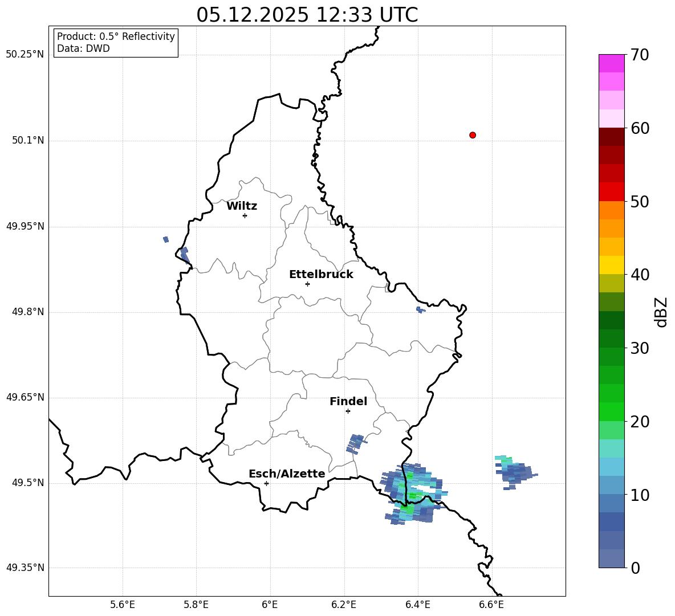Screen dimensions: 675x616
Task: Click the Esch/Alzette station cross marker
Action: pos(266,483)
